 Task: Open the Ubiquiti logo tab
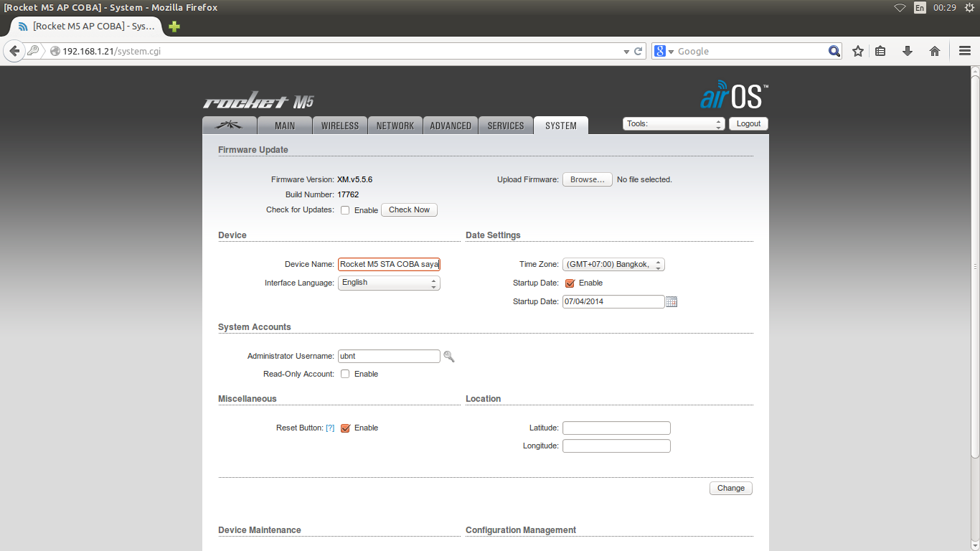230,126
